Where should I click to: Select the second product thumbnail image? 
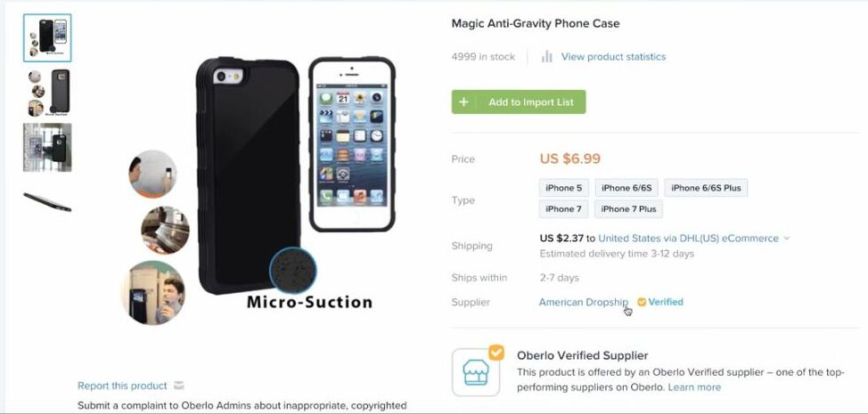[x=47, y=92]
